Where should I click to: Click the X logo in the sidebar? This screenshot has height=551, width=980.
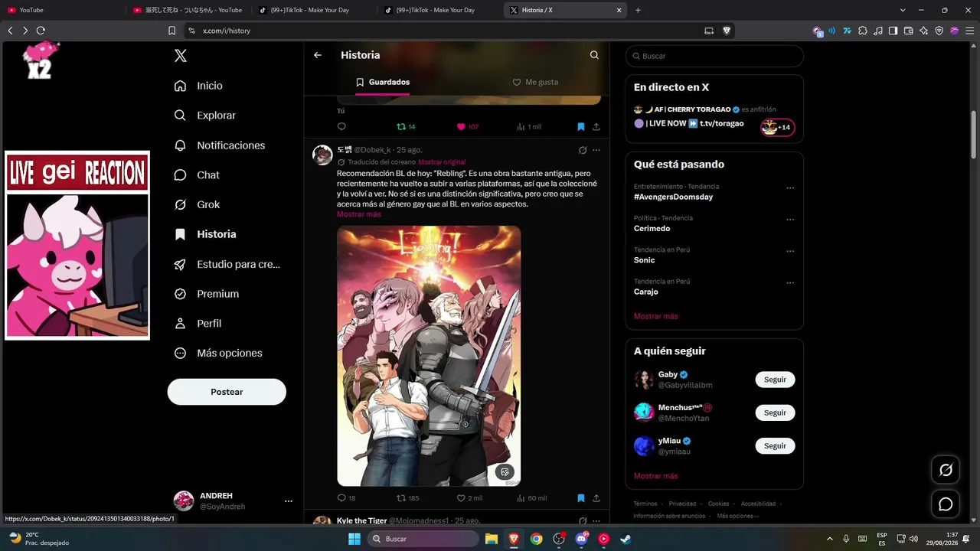(180, 55)
